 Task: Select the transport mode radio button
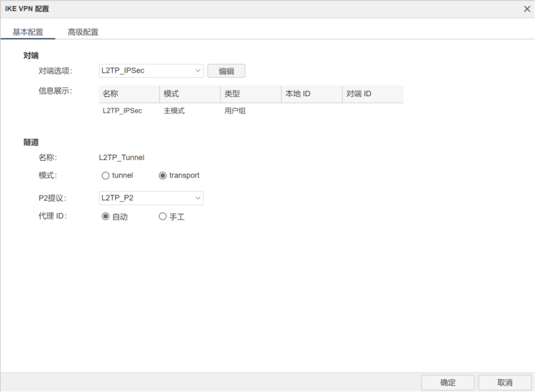click(163, 176)
